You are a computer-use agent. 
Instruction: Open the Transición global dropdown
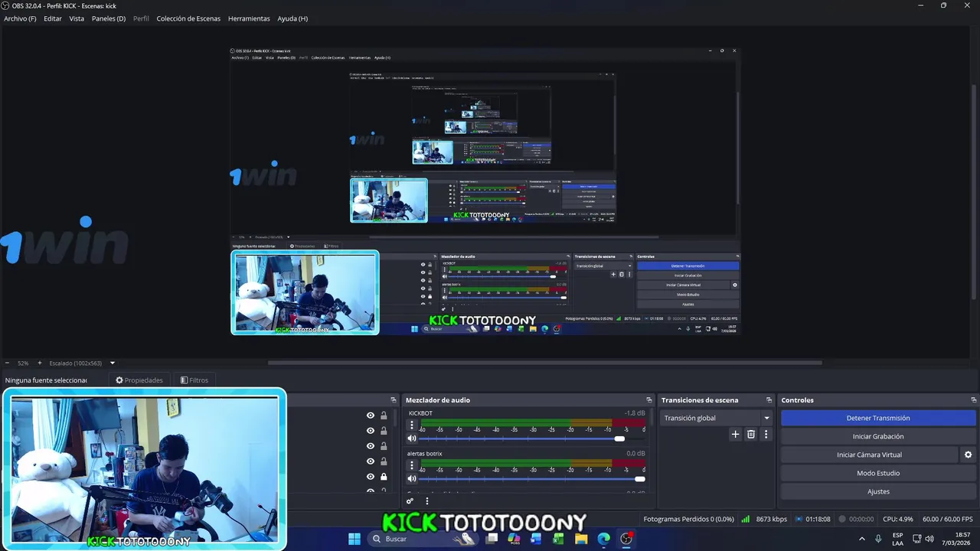point(717,418)
